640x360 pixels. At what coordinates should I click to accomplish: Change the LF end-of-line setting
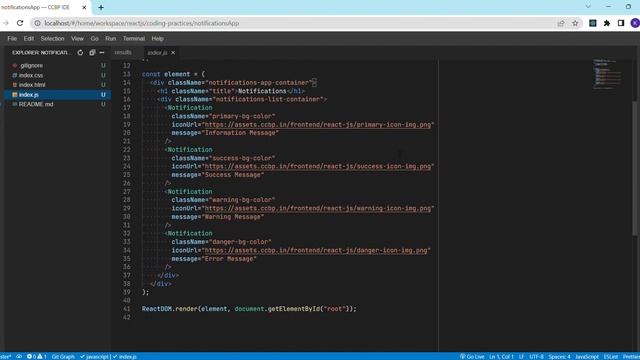[x=521, y=356]
